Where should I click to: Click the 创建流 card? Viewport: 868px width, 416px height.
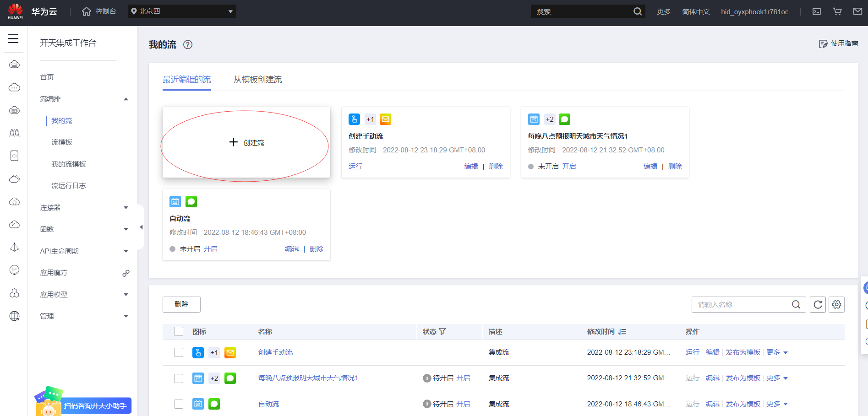tap(246, 142)
